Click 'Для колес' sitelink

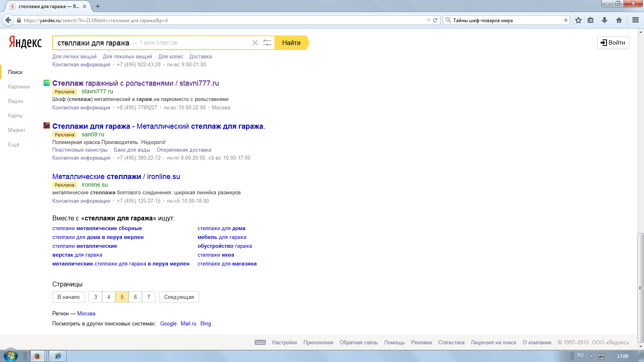171,57
